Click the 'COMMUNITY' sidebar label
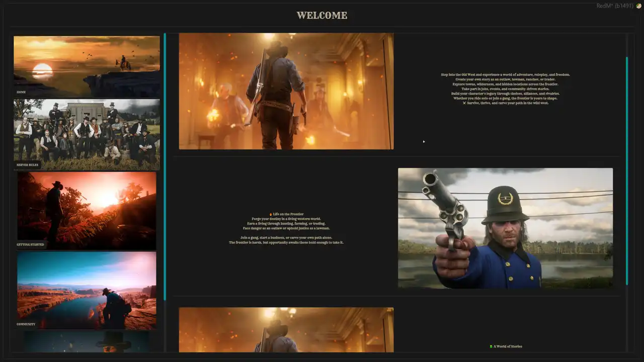644x362 pixels. point(26,324)
